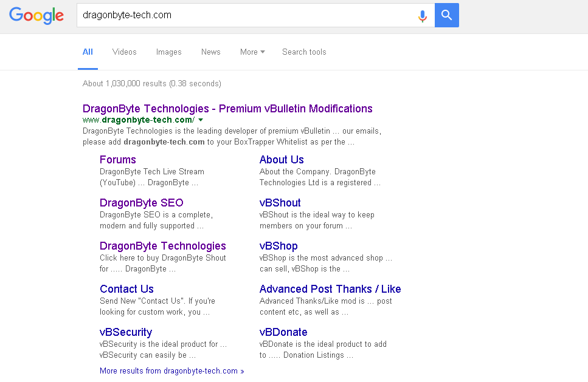Click snippet 'vBSecurity is the ideal product for'
588x382 pixels.
[159, 344]
